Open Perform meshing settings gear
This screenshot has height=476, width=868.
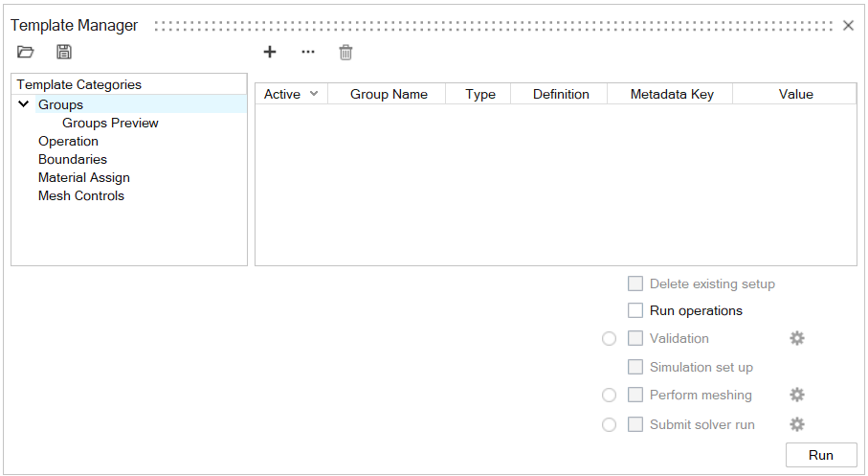pyautogui.click(x=796, y=395)
